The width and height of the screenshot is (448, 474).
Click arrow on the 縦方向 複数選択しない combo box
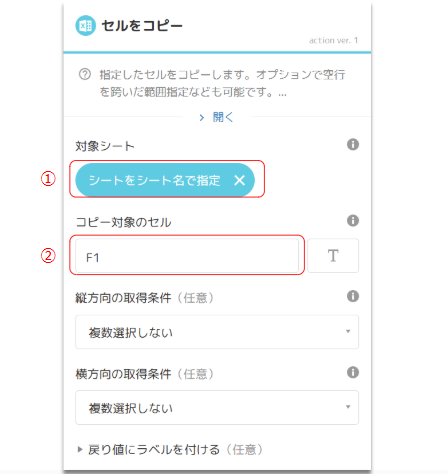pyautogui.click(x=348, y=331)
